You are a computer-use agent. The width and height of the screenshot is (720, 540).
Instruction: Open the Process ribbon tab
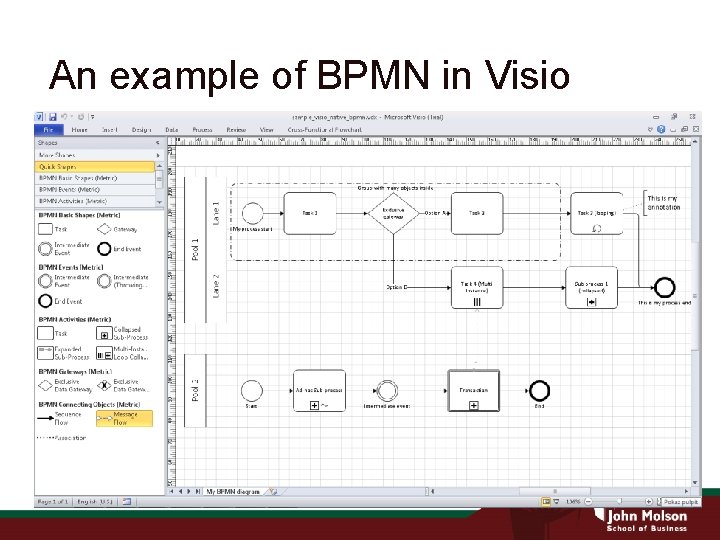pyautogui.click(x=202, y=130)
